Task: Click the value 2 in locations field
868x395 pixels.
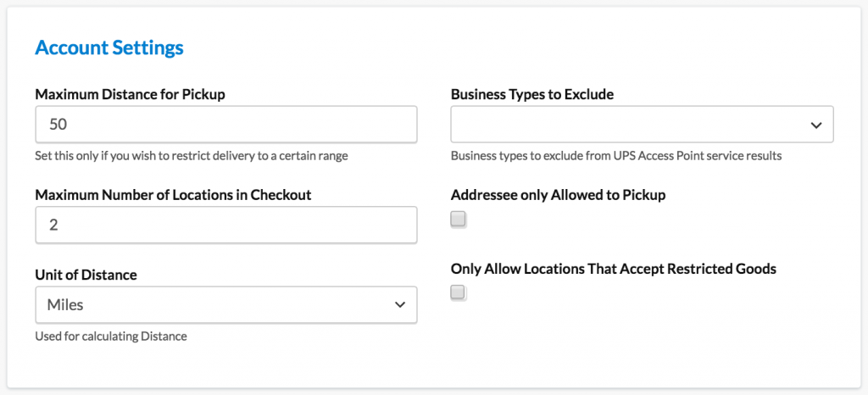Action: click(x=53, y=225)
